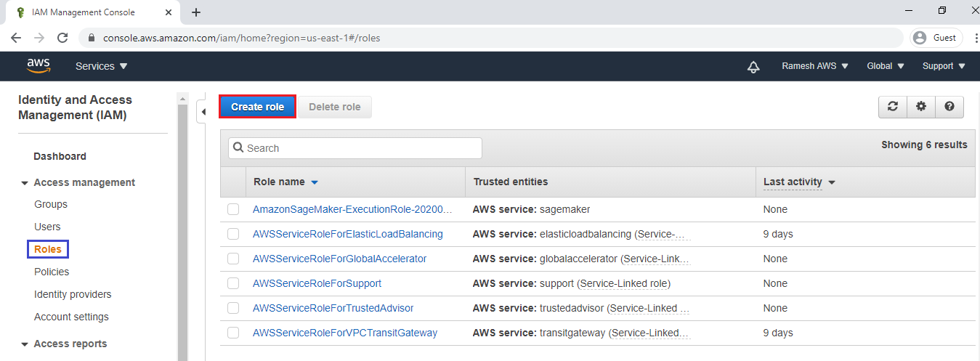Open AWSServiceRoleForTrustedAdvisor role link
Screen dimensions: 980x361
[333, 308]
